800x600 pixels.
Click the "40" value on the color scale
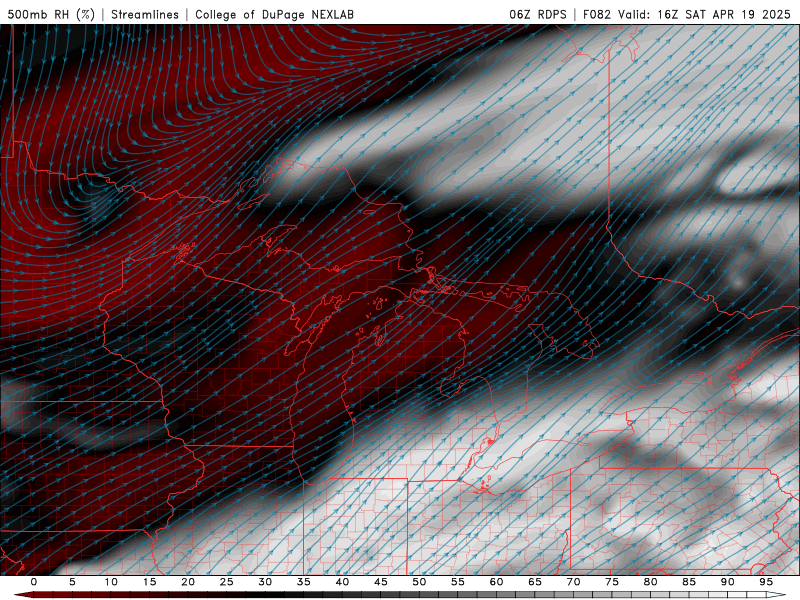(342, 582)
